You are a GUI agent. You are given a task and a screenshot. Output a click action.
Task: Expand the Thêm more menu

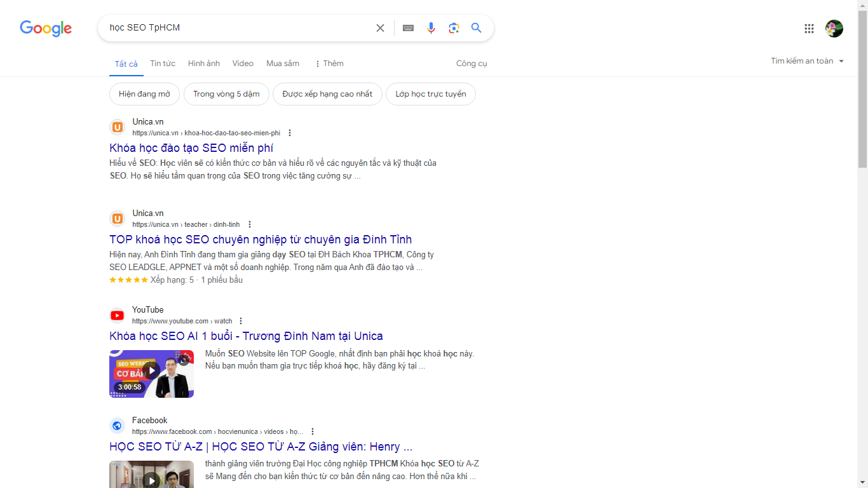(329, 64)
